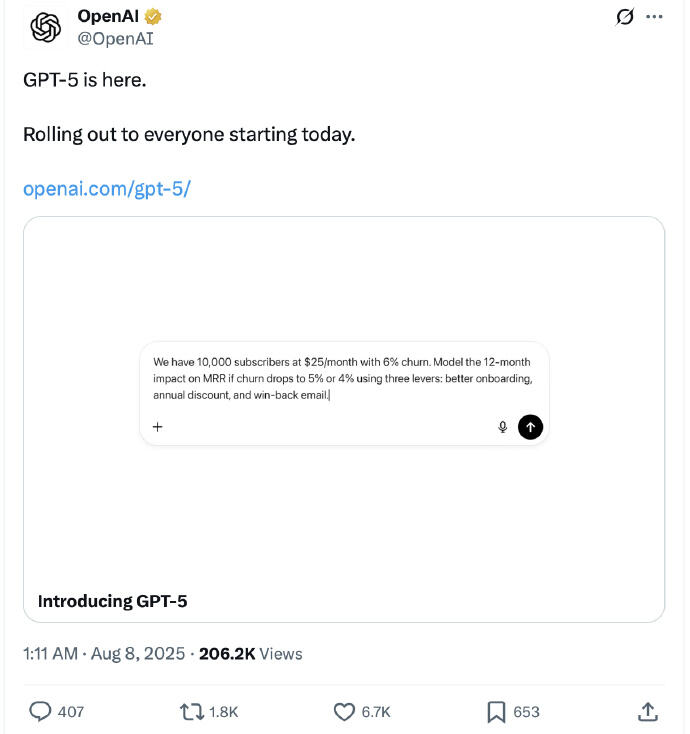Click the prompt text about 10,000 subscribers
The width and height of the screenshot is (690, 734).
tap(343, 378)
